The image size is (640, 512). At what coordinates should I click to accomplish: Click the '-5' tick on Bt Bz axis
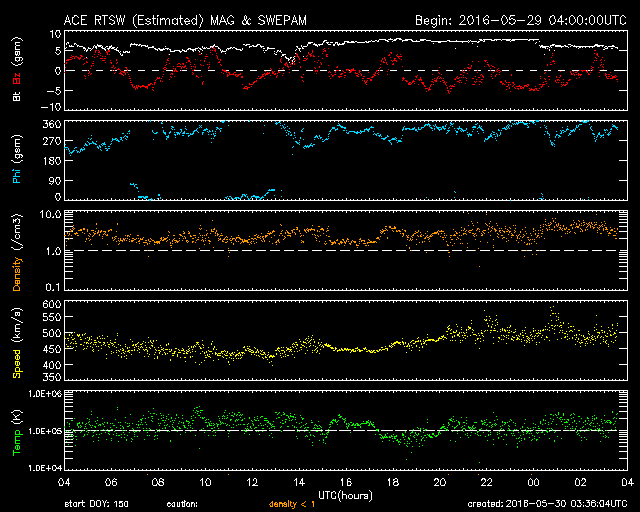(x=53, y=91)
